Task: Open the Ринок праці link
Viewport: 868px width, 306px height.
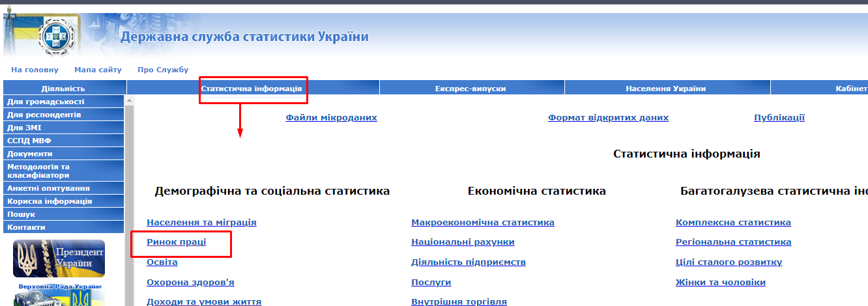Action: pyautogui.click(x=176, y=242)
